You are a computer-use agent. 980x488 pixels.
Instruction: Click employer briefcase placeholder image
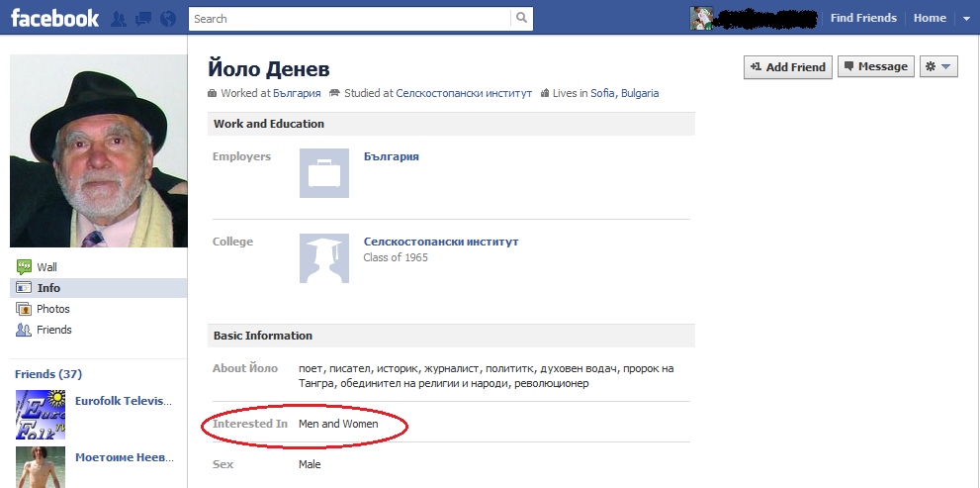tap(323, 172)
